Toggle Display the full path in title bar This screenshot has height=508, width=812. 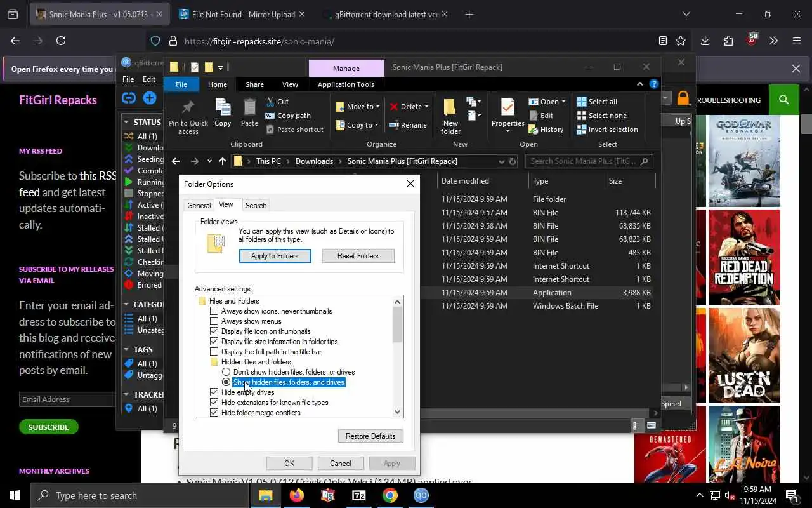[214, 352]
